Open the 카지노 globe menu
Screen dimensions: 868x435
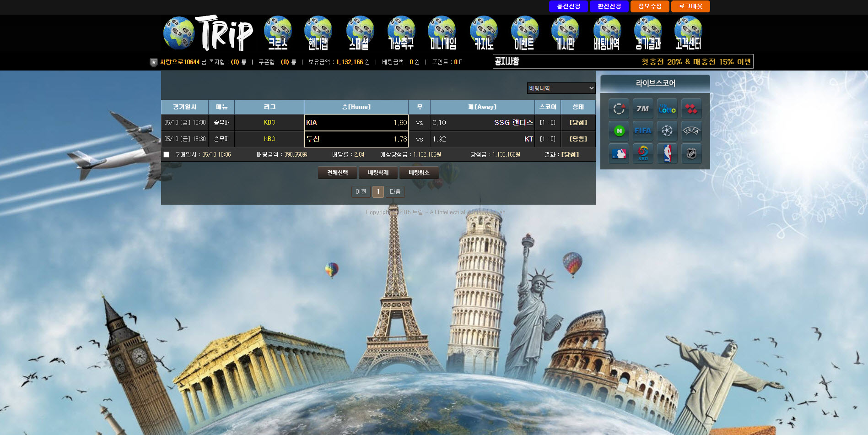484,33
